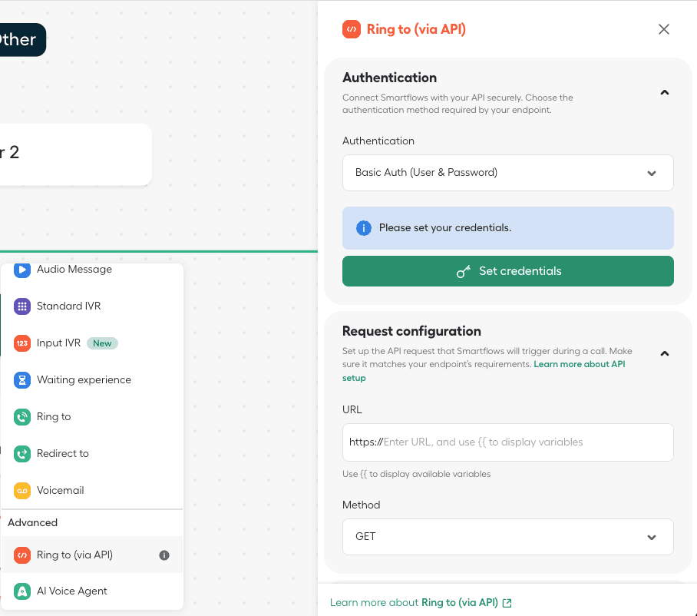Select the Standard IVR keypad icon
The width and height of the screenshot is (697, 616).
point(22,306)
